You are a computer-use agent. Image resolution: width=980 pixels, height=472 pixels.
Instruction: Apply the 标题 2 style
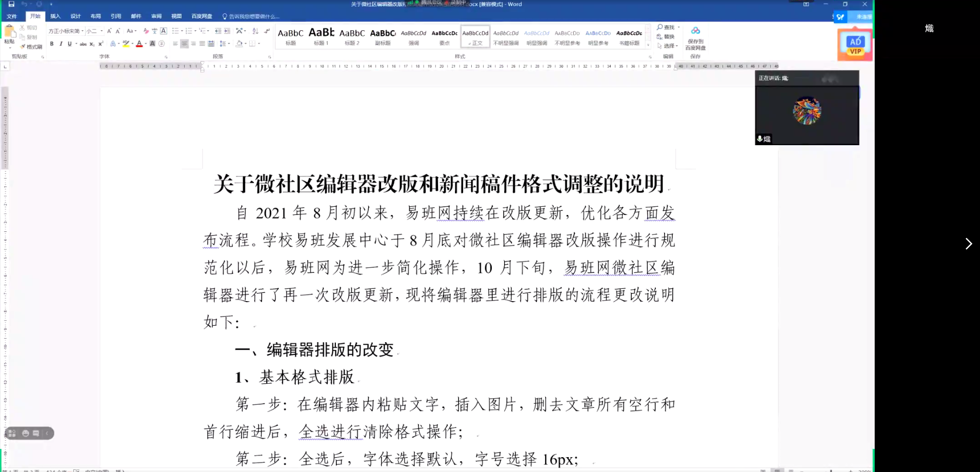(352, 36)
